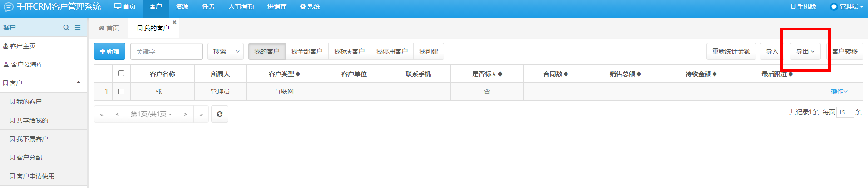Screen dimensions: 868x188
Task: Click the sidebar search magnifier icon
Action: 66,28
